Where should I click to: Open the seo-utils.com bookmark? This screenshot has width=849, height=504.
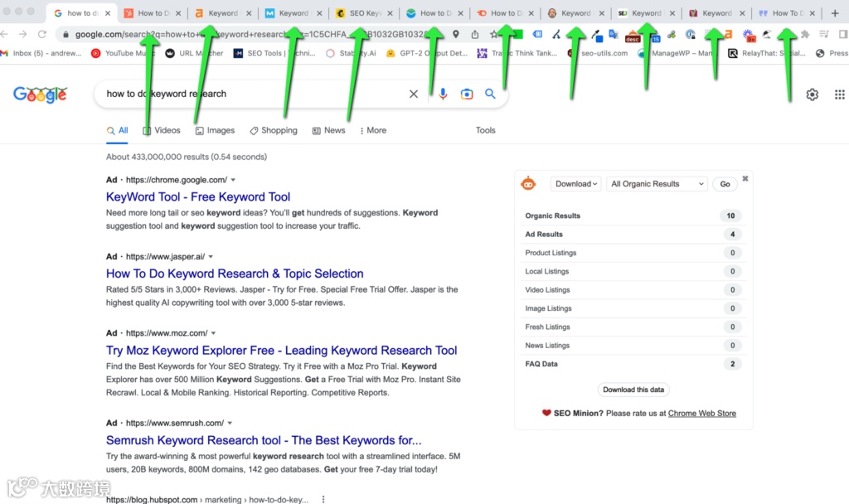(x=597, y=53)
